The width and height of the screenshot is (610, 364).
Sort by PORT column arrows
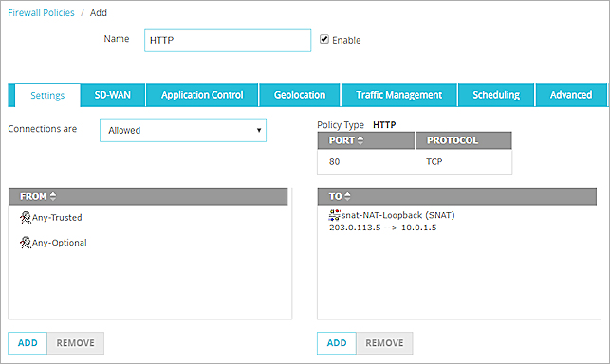pyautogui.click(x=360, y=140)
